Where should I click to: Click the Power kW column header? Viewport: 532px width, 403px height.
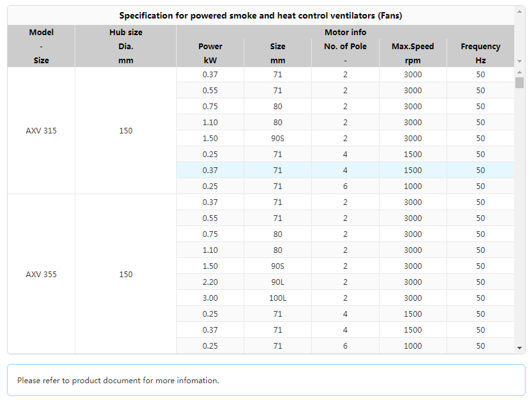coord(211,53)
